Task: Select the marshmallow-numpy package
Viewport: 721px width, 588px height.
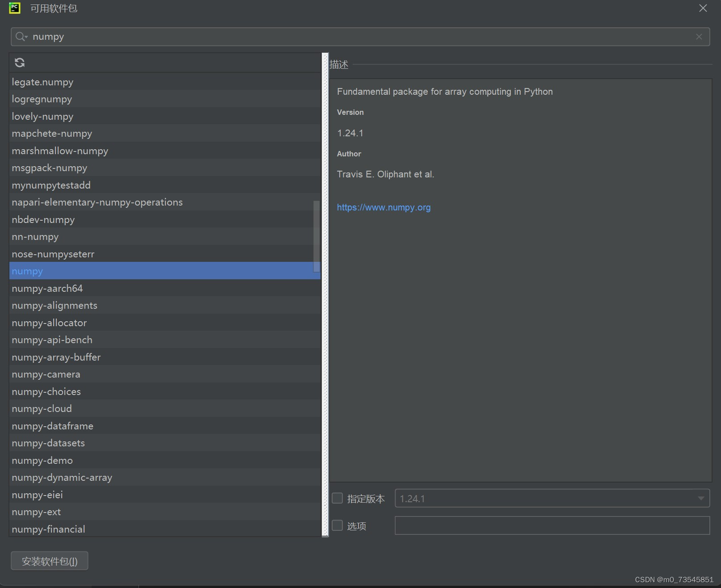Action: (x=164, y=151)
